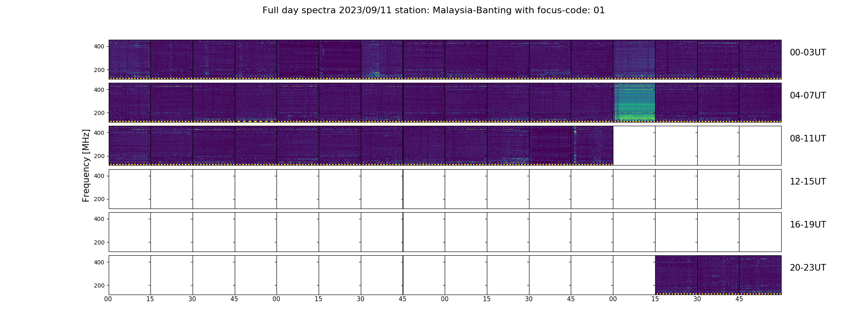Click the 400 tick label of the 16-19UT row
The image size is (868, 331).
point(99,219)
